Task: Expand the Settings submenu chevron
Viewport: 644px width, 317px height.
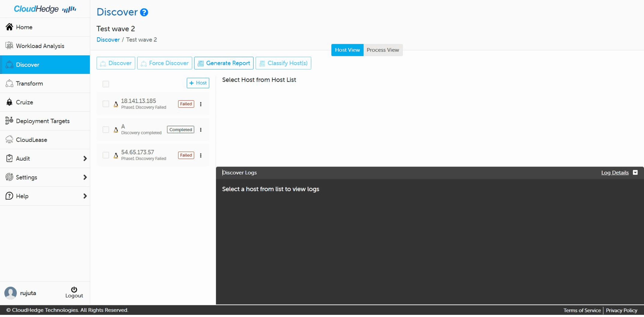Action: pos(85,177)
